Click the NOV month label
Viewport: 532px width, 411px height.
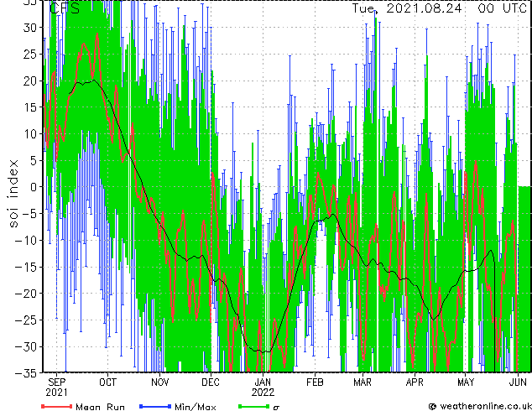click(159, 382)
